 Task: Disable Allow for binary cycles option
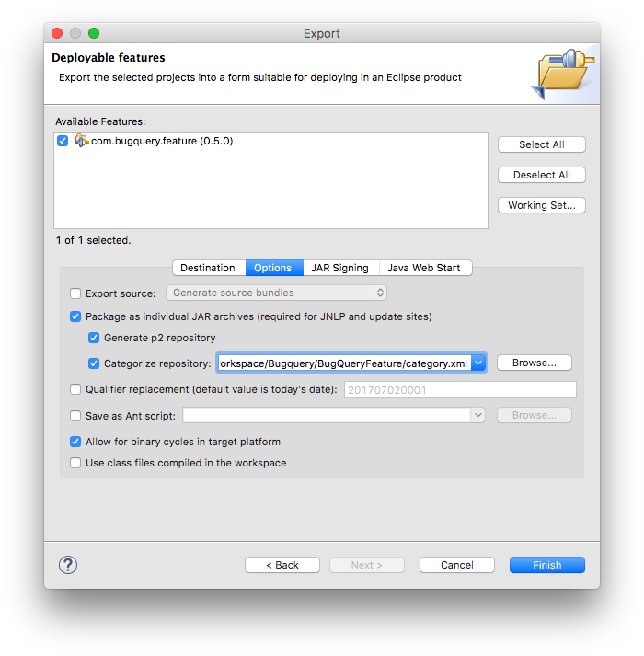[x=75, y=442]
